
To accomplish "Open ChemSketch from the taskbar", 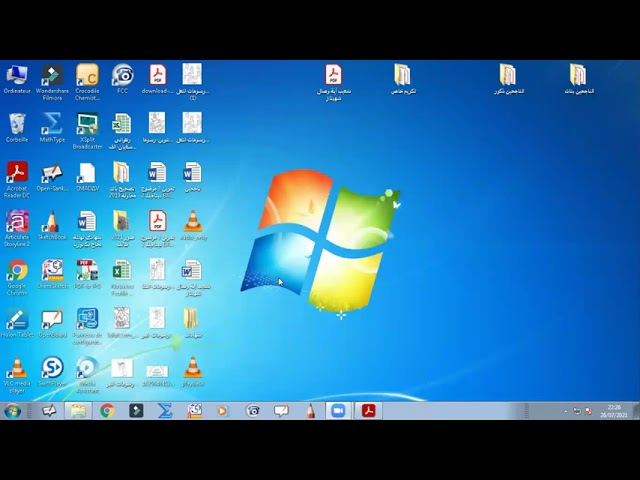I will click(x=194, y=411).
